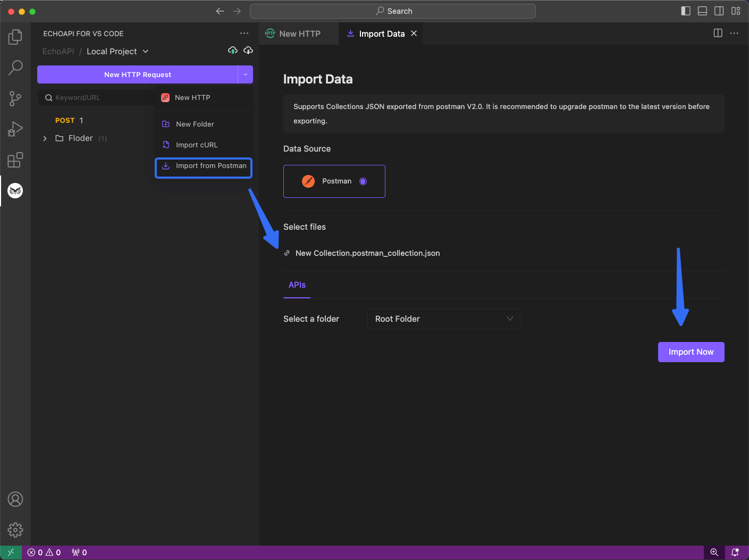Viewport: 749px width, 560px height.
Task: Show errors and warnings in status bar
Action: (x=44, y=553)
